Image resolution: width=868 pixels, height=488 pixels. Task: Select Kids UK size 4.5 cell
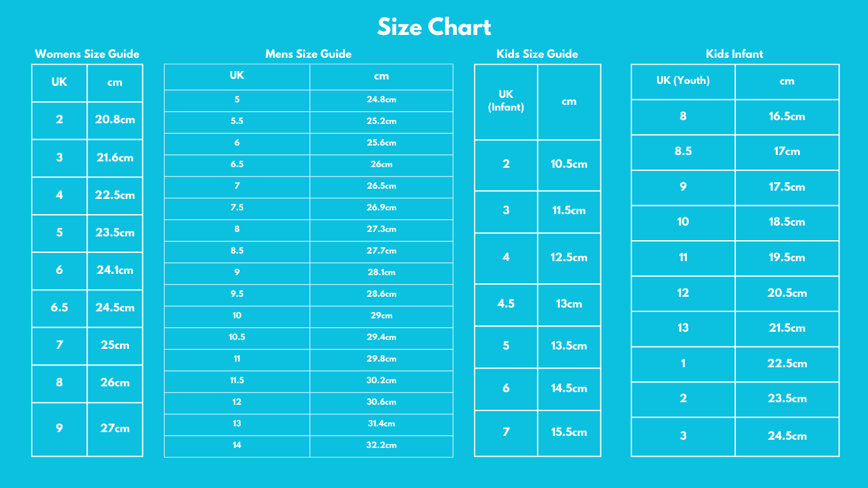coord(506,304)
